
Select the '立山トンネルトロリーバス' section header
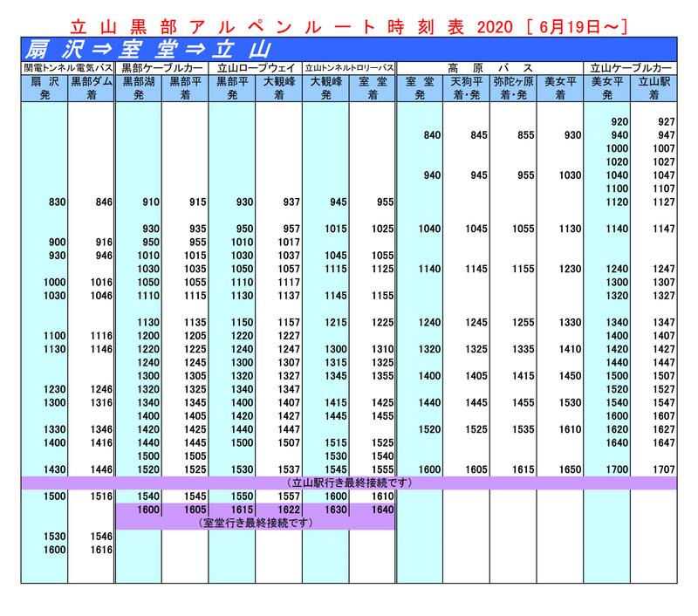pos(349,68)
